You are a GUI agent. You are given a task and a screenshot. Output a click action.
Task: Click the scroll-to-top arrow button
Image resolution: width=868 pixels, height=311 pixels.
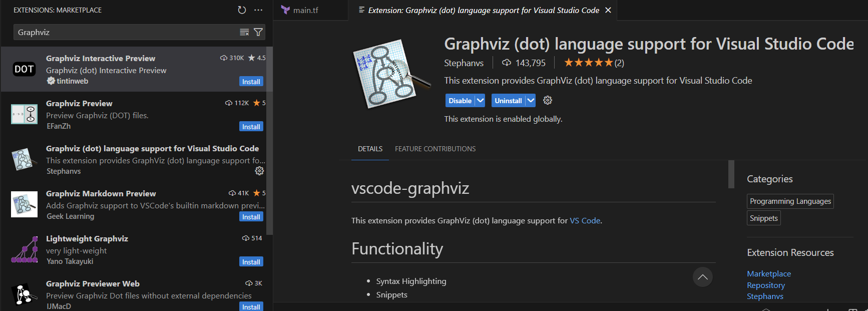click(703, 277)
